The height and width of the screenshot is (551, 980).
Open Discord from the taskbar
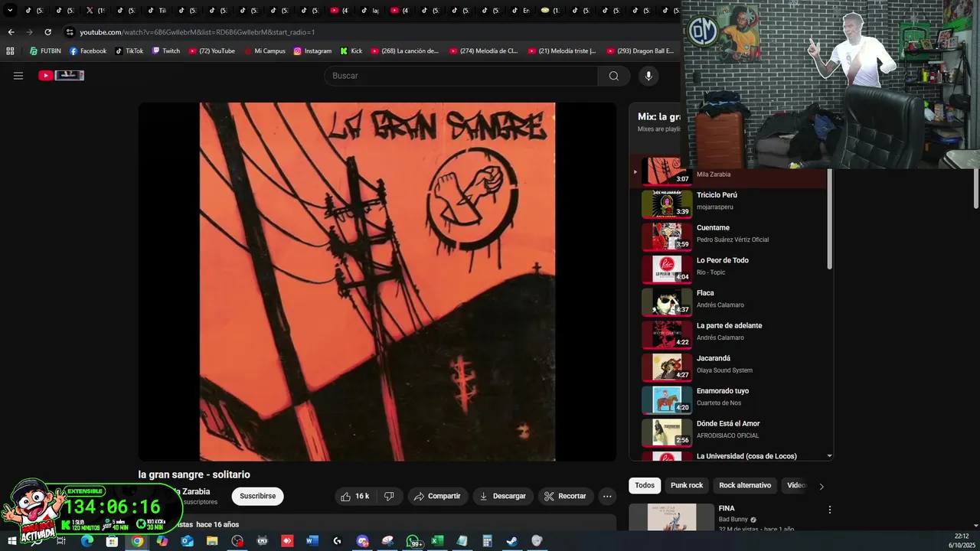[362, 541]
